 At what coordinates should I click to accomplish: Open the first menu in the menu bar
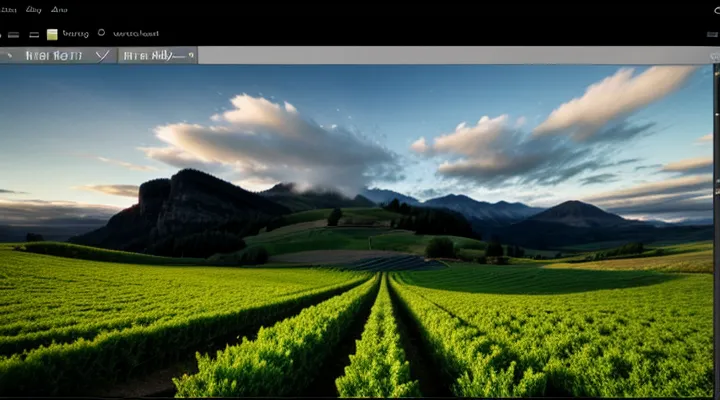[x=8, y=9]
